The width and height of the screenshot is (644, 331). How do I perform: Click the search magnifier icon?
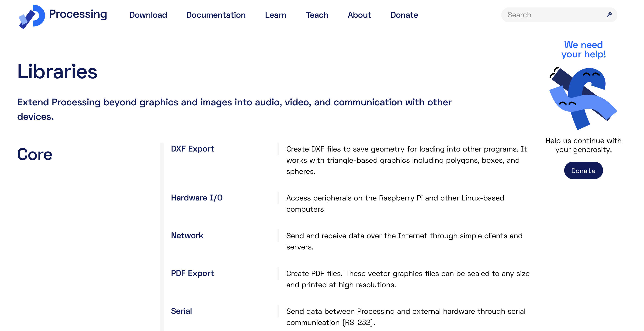click(x=609, y=15)
